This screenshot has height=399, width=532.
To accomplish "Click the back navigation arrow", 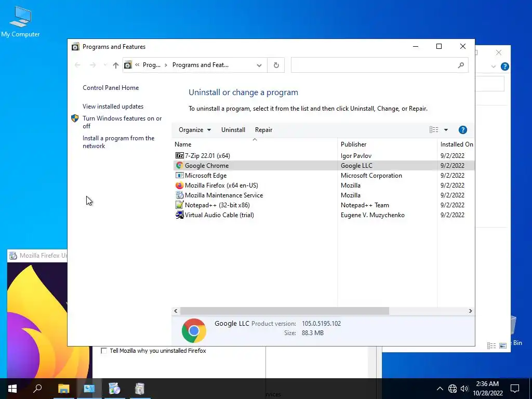I will pos(77,65).
